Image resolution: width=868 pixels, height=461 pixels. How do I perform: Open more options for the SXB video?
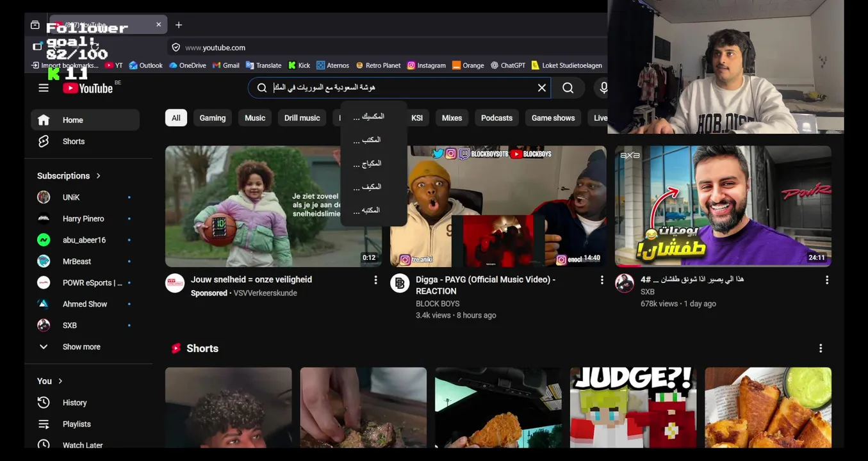coord(827,280)
